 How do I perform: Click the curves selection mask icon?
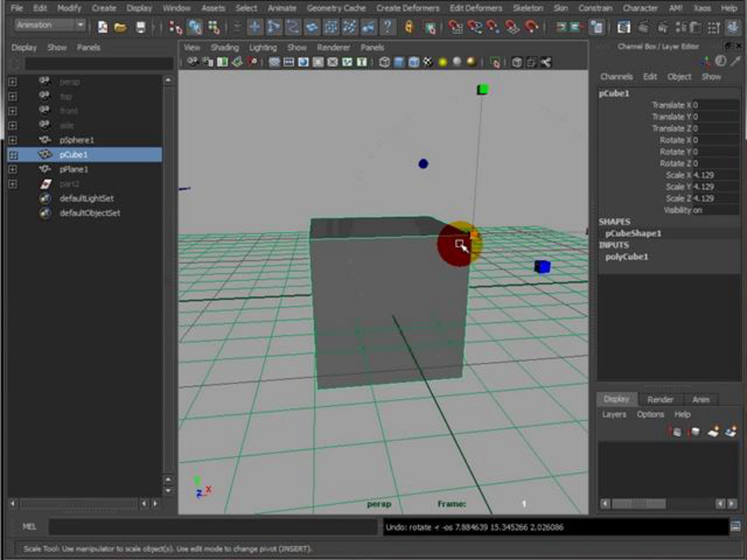click(x=293, y=27)
